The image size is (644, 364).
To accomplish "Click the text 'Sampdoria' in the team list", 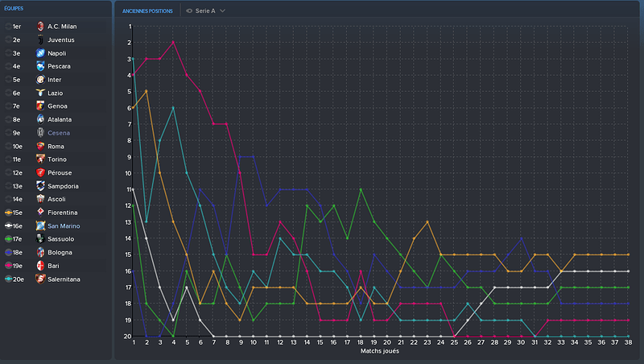I will tap(63, 186).
